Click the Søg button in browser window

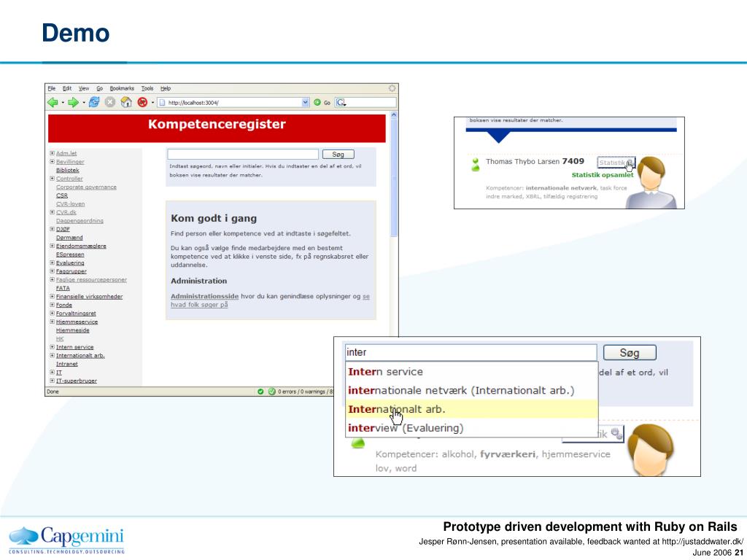click(x=338, y=155)
